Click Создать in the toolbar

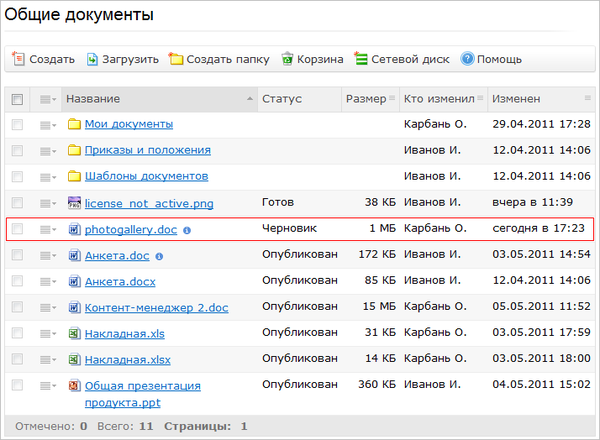pyautogui.click(x=44, y=59)
